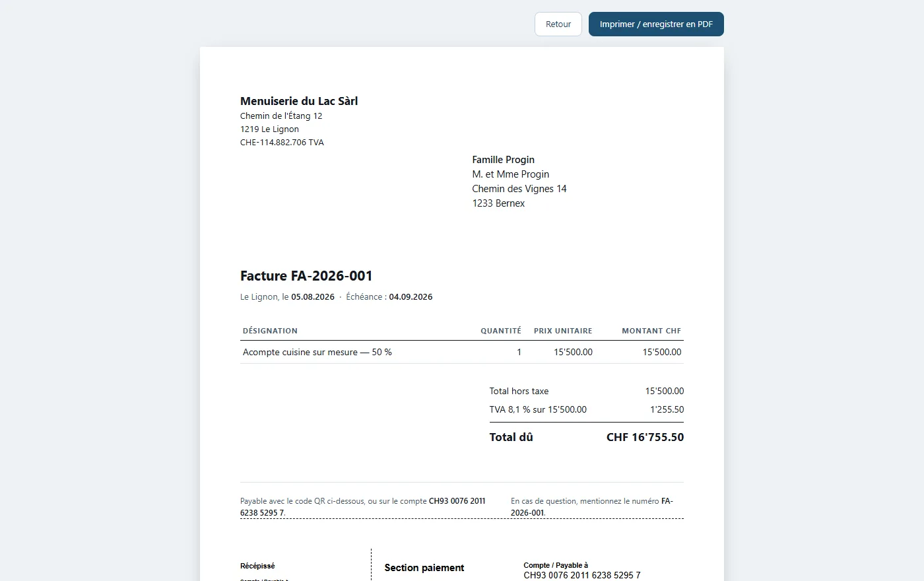Click Imprimer / enregistrer en PDF button

(x=656, y=24)
